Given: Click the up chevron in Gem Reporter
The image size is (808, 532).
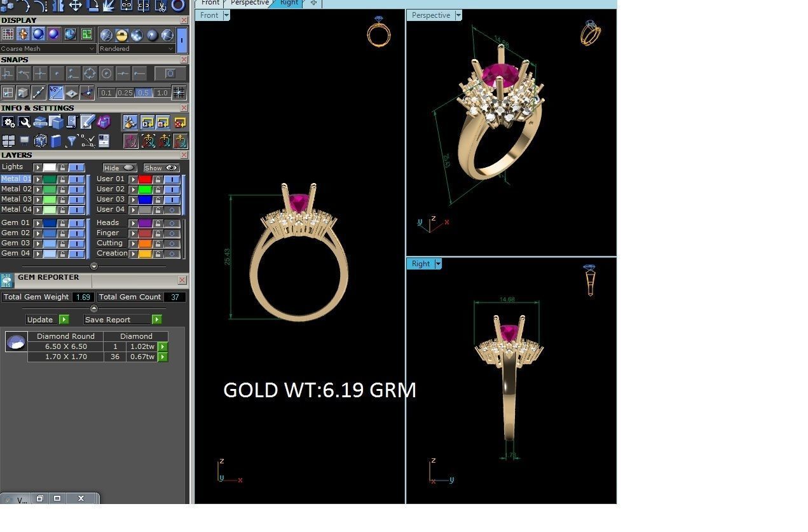Looking at the screenshot, I should coord(94,308).
